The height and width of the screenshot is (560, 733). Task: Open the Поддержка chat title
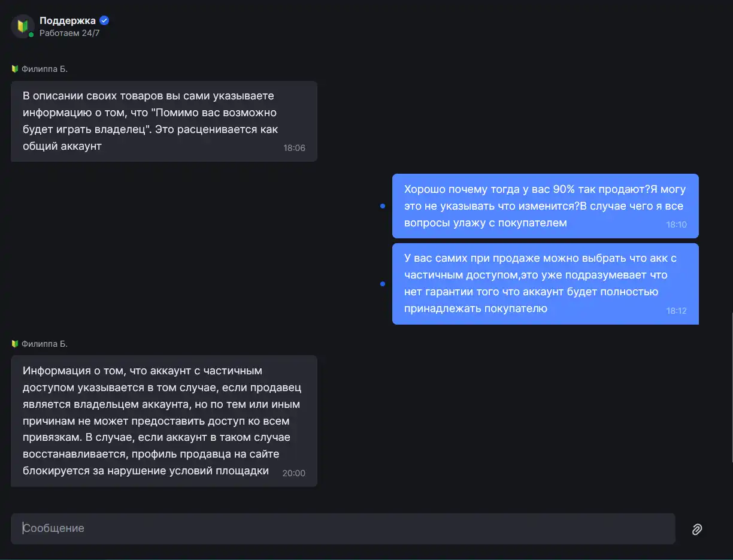68,20
